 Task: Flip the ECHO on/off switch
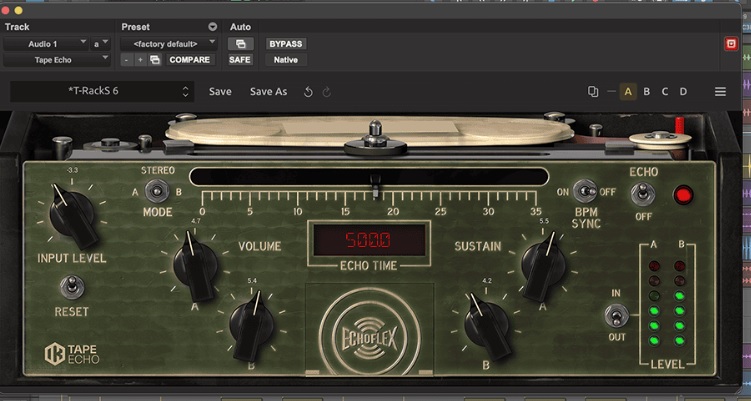click(643, 195)
